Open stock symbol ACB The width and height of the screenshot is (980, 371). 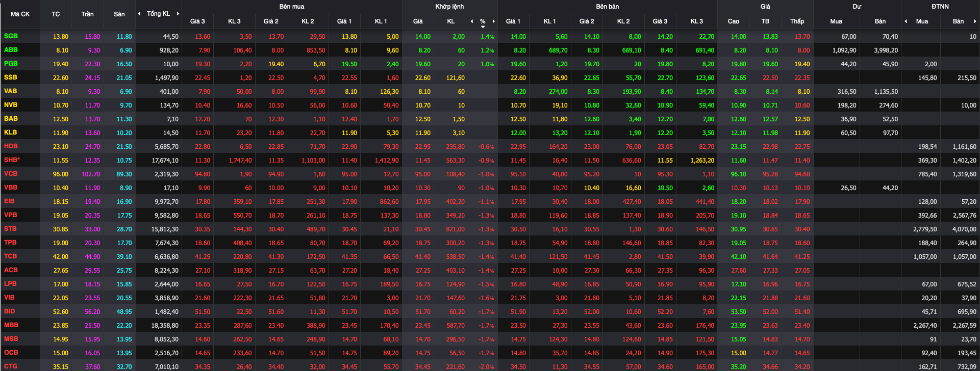(x=11, y=270)
